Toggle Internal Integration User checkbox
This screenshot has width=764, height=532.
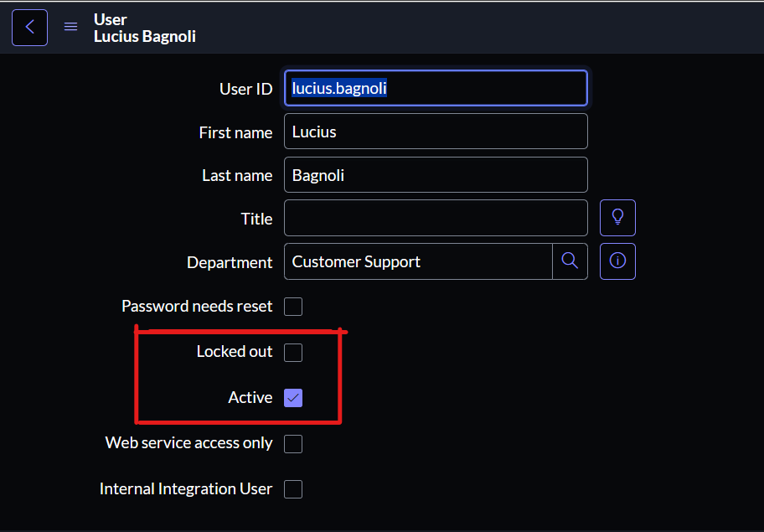tap(293, 489)
